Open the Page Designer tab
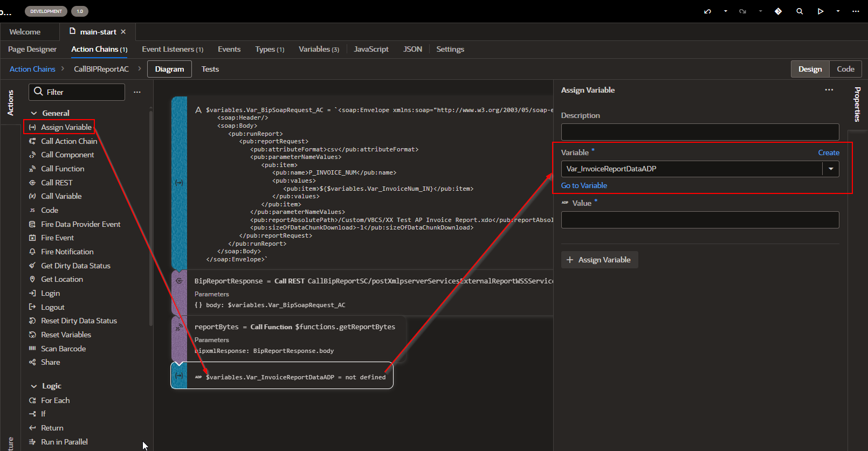 pyautogui.click(x=32, y=49)
